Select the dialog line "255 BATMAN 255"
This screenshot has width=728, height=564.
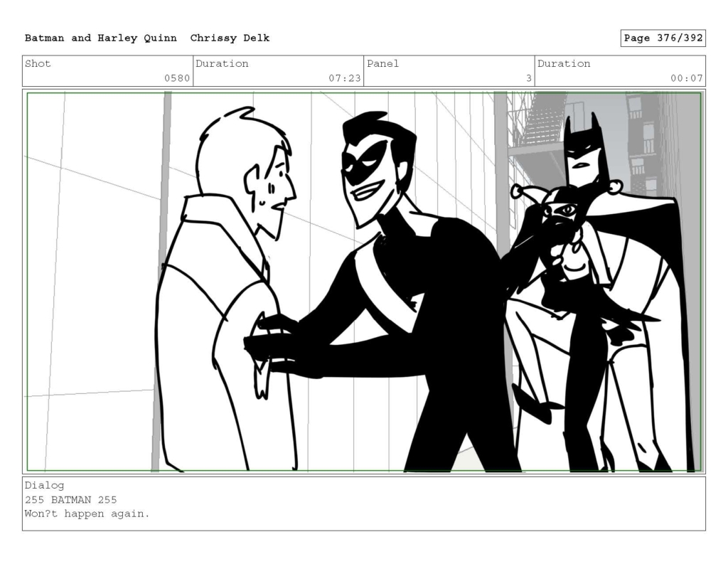[x=70, y=500]
